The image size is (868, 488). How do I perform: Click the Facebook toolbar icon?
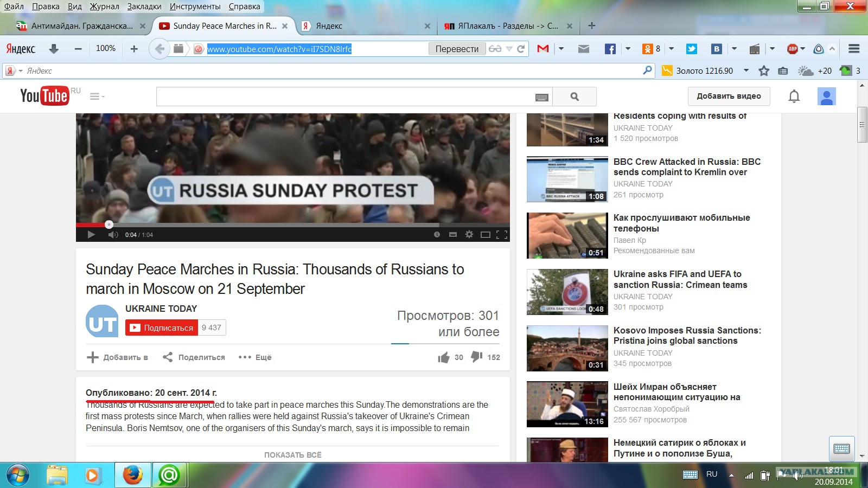(610, 49)
